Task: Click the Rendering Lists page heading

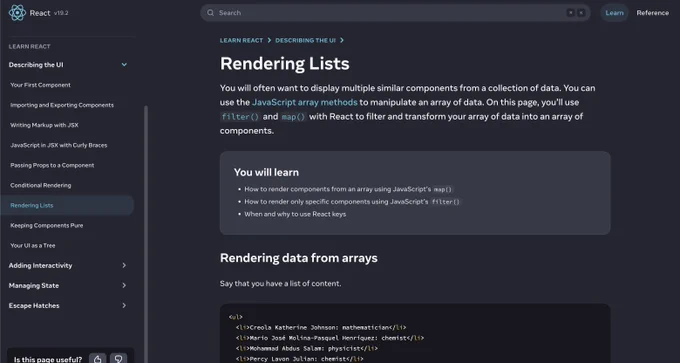Action: [284, 63]
